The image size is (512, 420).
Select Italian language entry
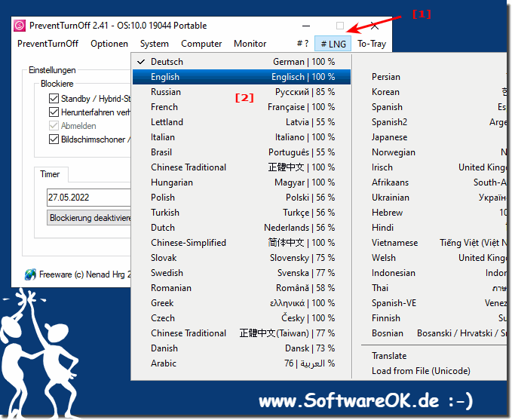point(241,137)
